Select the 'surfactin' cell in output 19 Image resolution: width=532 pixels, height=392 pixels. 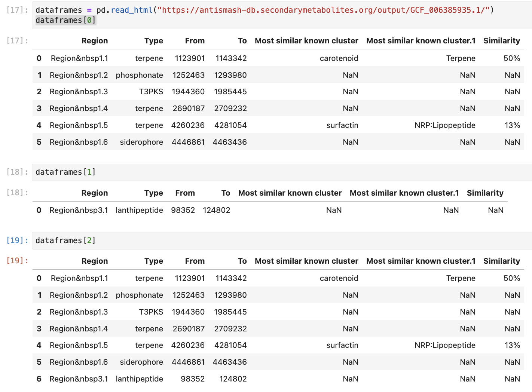[342, 345]
